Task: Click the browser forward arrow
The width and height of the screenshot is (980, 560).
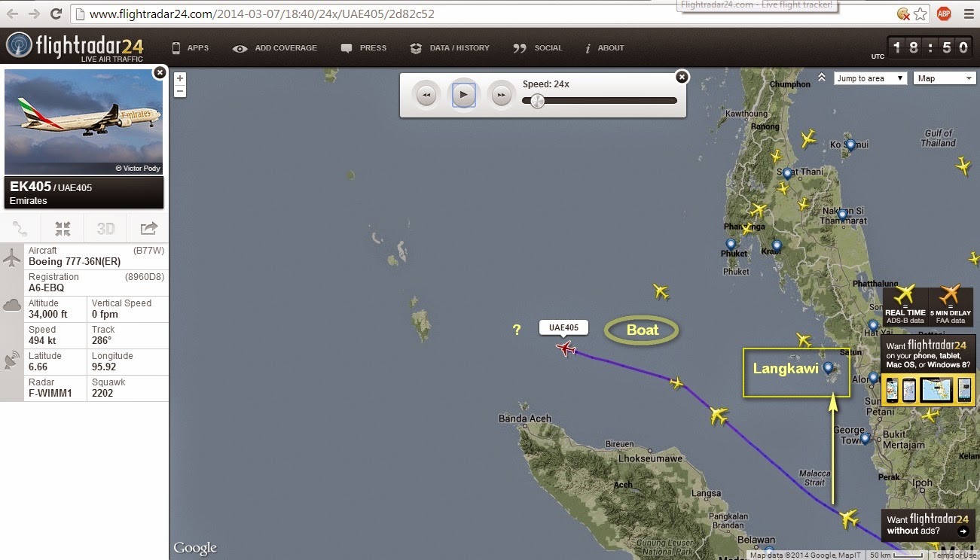Action: pyautogui.click(x=34, y=14)
